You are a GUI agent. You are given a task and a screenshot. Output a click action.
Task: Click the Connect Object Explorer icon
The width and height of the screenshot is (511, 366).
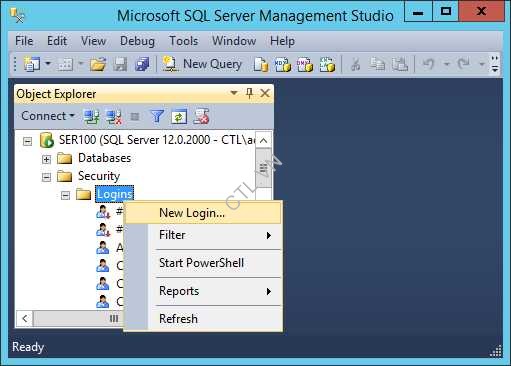tap(91, 117)
